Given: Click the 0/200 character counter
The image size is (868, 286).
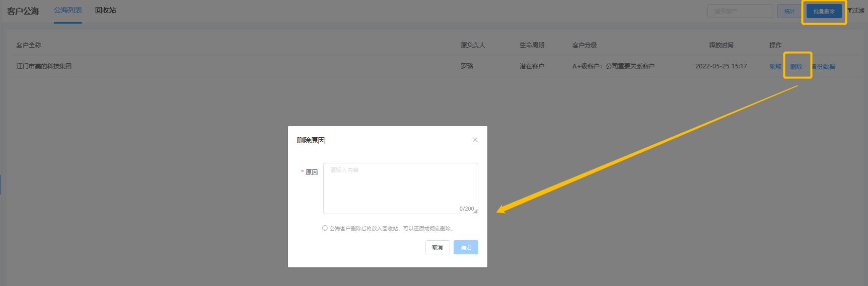Looking at the screenshot, I should [x=466, y=209].
